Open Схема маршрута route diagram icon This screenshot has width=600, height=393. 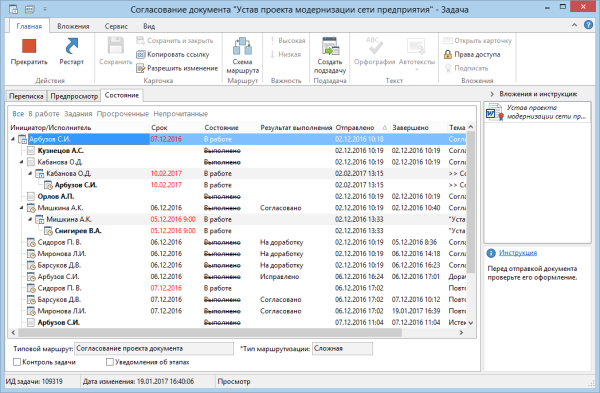pyautogui.click(x=242, y=46)
